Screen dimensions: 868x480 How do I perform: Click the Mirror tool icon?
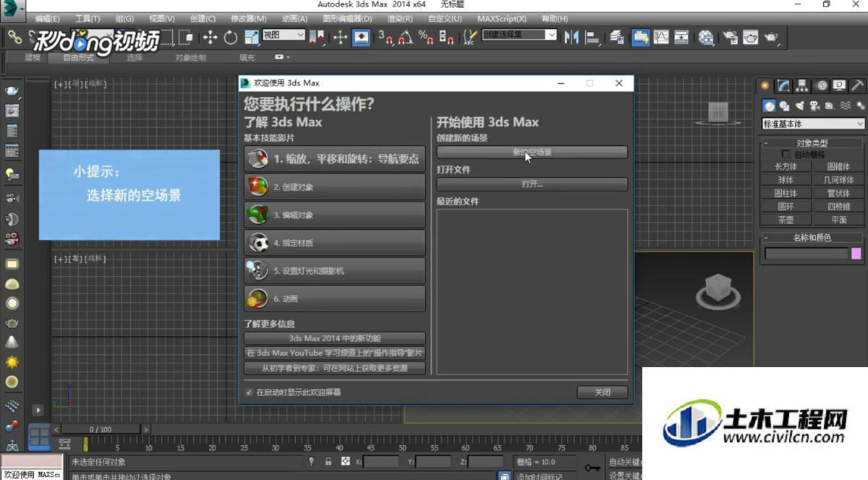(572, 37)
